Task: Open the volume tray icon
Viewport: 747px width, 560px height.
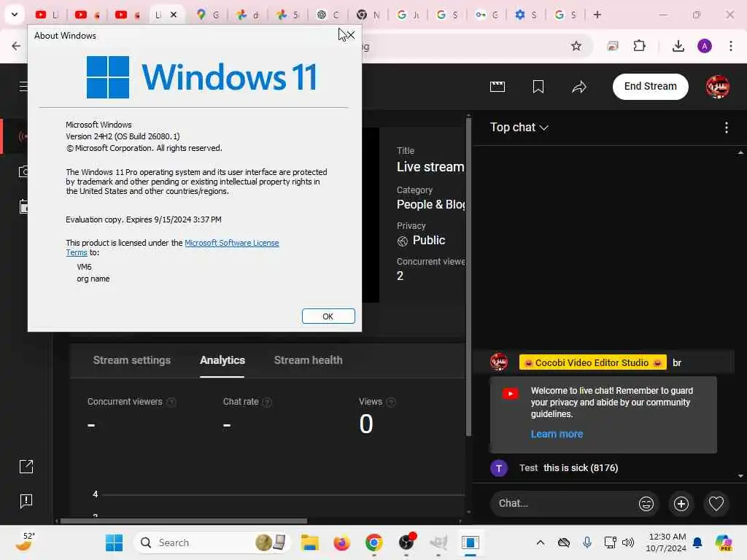Action: point(628,542)
